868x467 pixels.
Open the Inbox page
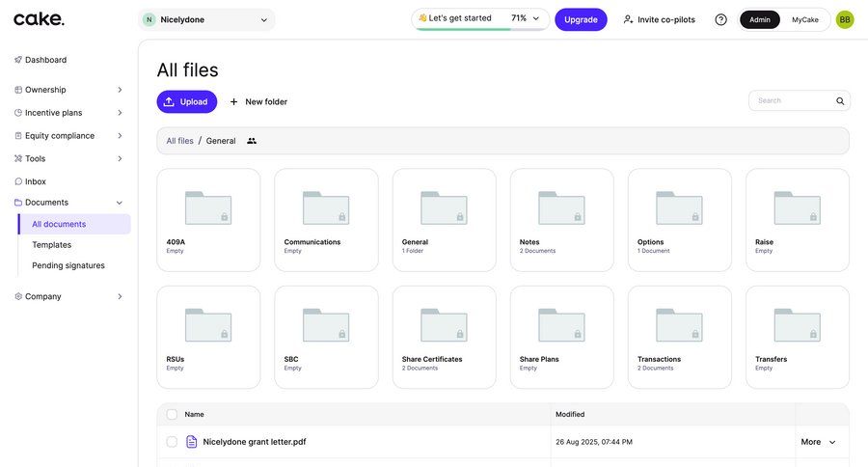click(36, 181)
